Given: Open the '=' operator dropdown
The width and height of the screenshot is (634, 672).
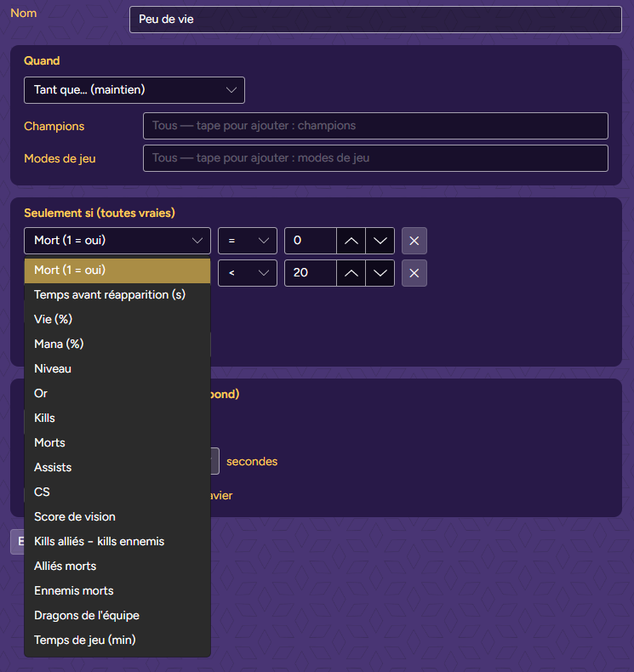Looking at the screenshot, I should (248, 241).
